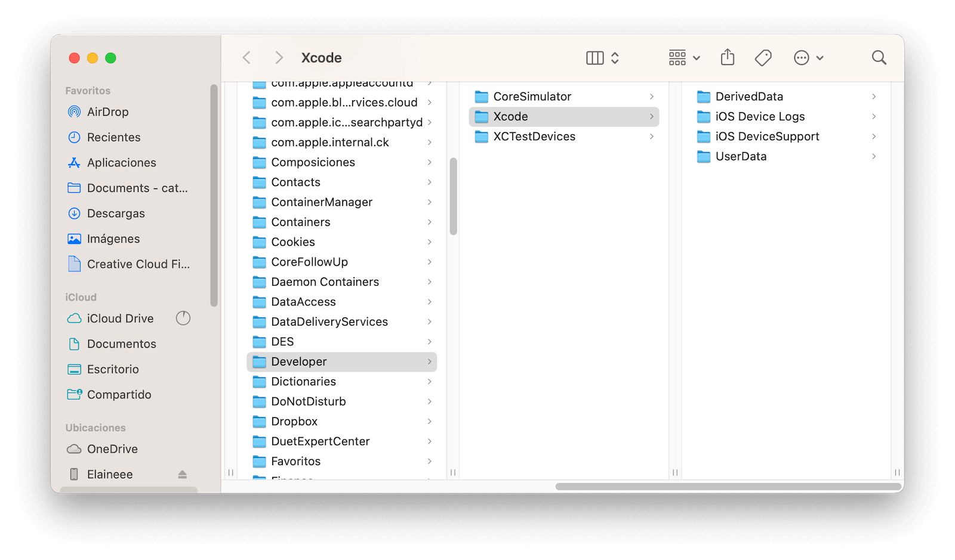
Task: Eject the Elaineee device
Action: [183, 474]
